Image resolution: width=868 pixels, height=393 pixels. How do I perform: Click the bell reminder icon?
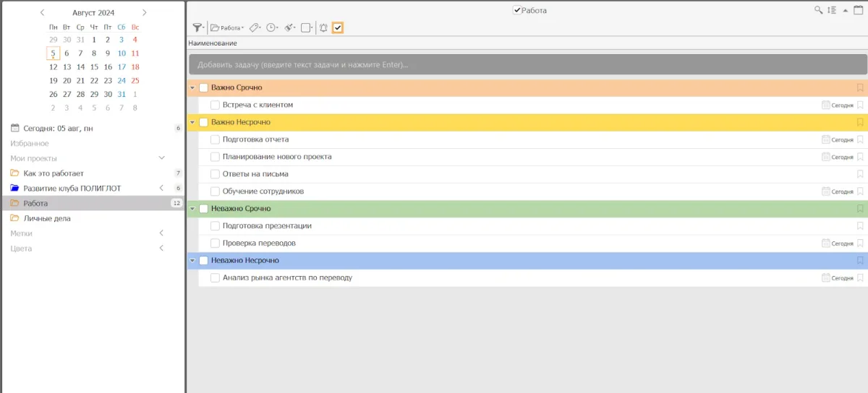pos(323,27)
